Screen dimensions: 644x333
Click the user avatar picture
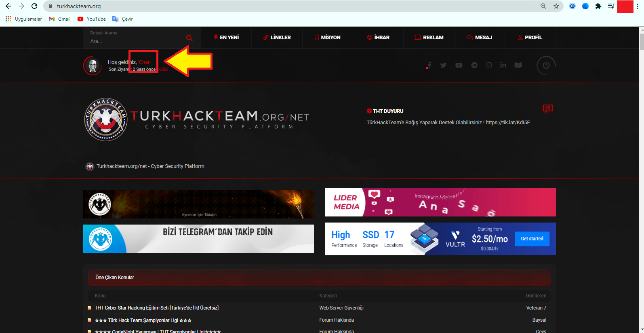tap(93, 66)
